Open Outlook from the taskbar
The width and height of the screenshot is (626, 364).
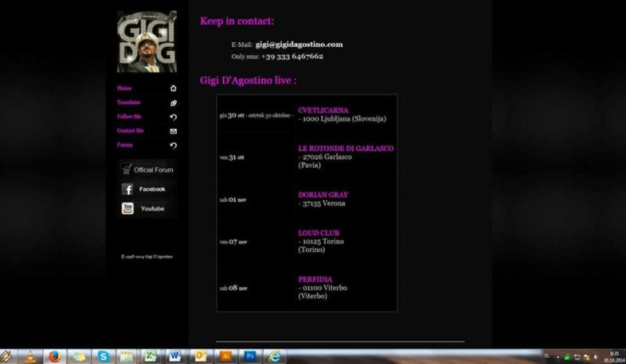pyautogui.click(x=201, y=357)
